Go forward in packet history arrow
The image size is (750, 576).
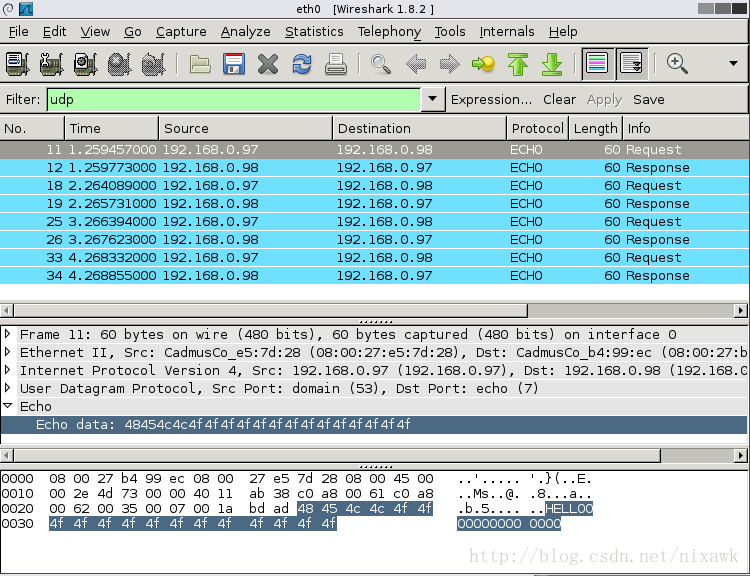[450, 64]
